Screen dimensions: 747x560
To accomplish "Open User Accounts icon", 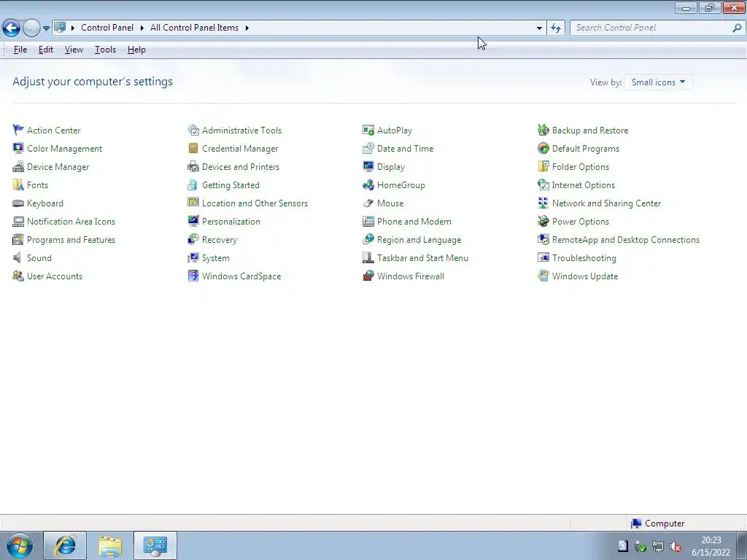I will click(18, 276).
